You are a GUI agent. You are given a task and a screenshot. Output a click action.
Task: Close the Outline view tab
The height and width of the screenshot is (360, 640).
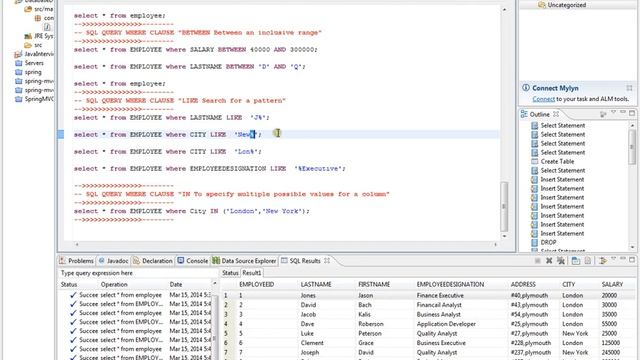point(556,114)
